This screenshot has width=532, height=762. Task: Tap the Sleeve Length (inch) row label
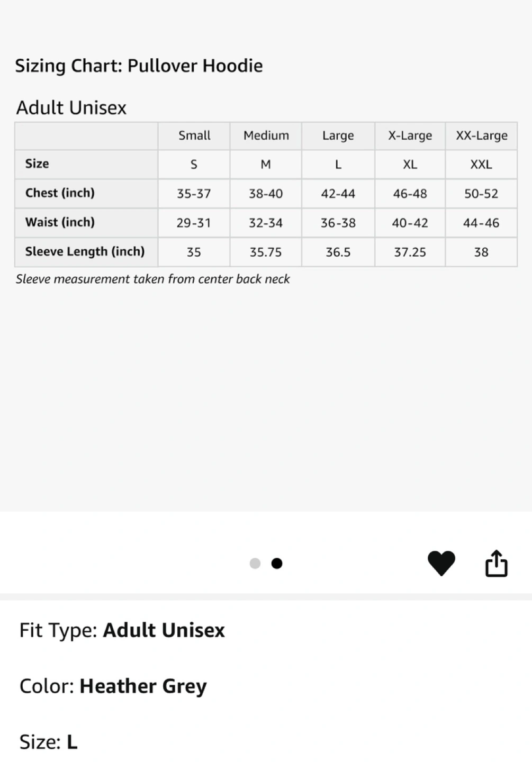click(85, 251)
